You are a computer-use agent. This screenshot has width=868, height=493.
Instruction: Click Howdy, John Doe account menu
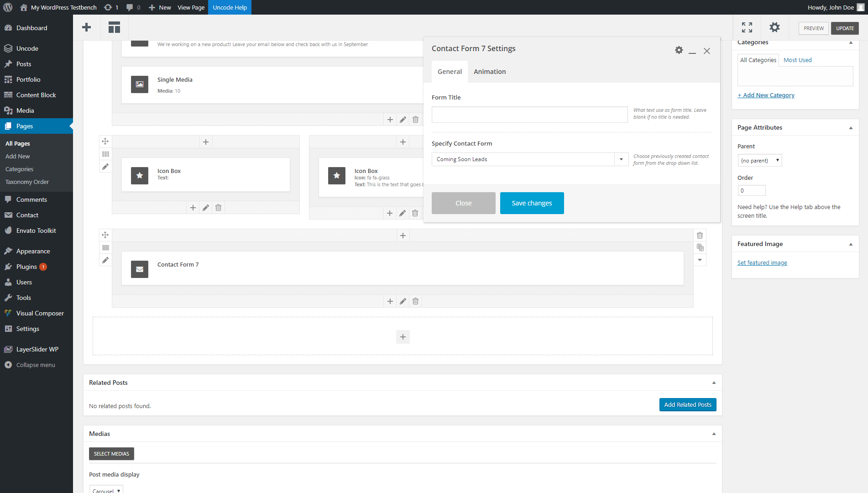click(x=836, y=7)
